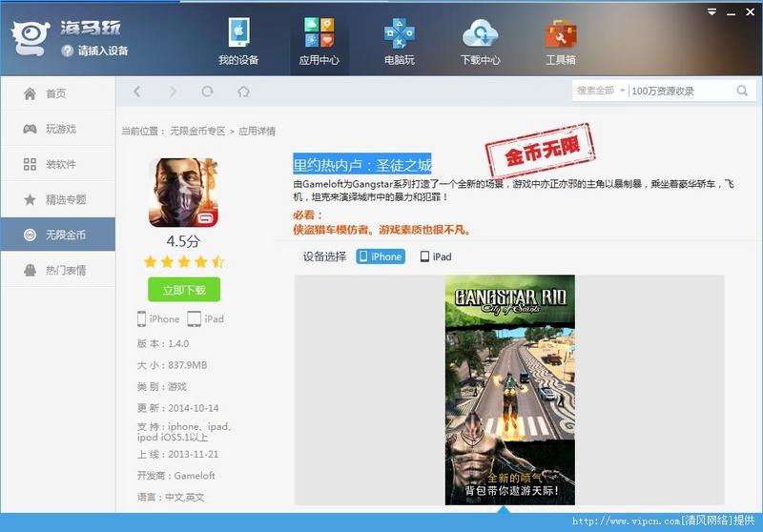Choose iPad in 设备选择
Screen dimensions: 763x532
point(436,256)
